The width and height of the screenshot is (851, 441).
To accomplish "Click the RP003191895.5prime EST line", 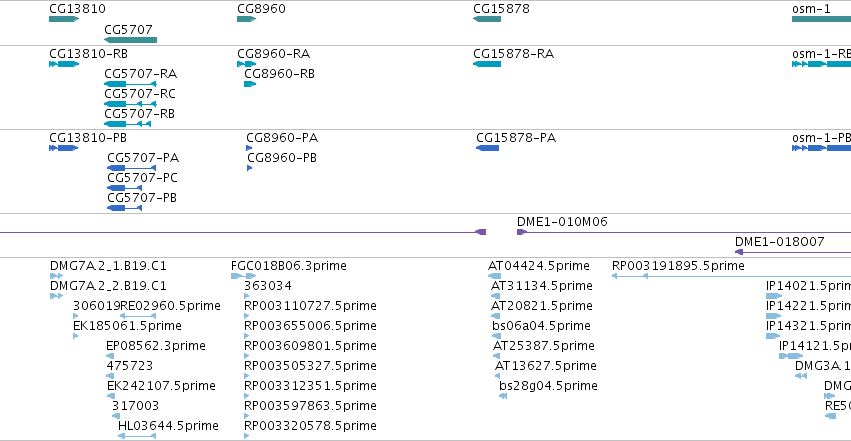I will point(730,276).
